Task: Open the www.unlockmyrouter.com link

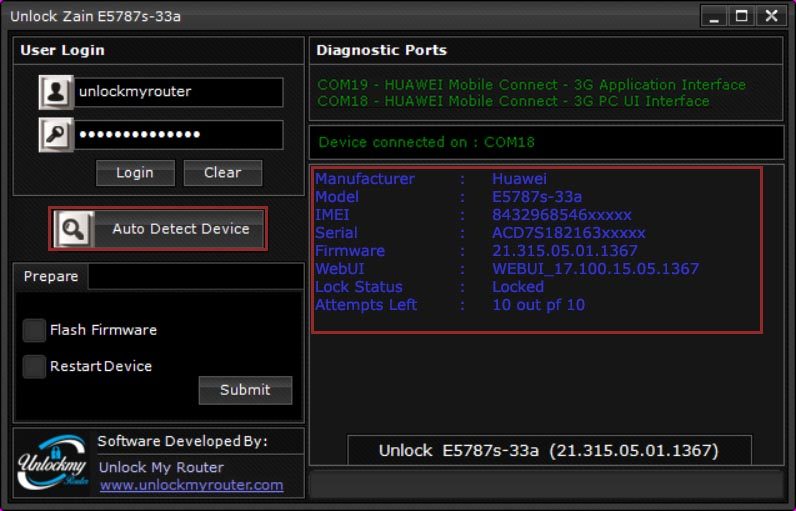Action: tap(191, 485)
